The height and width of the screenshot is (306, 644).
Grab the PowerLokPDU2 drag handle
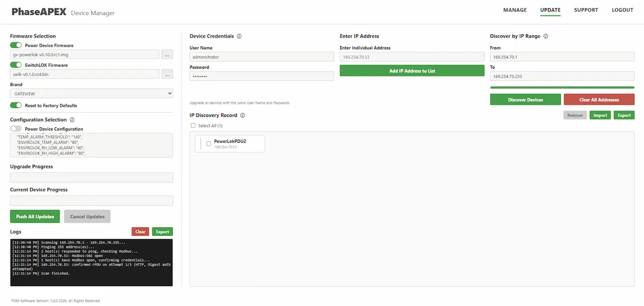point(200,143)
